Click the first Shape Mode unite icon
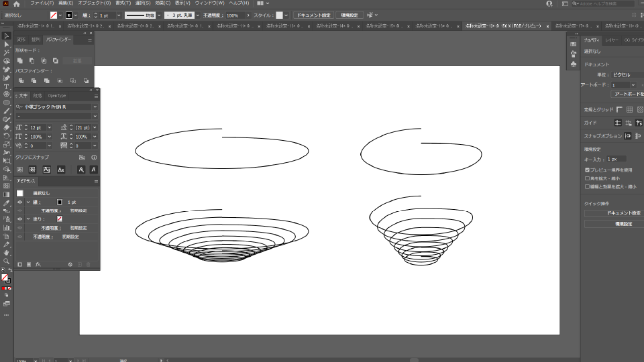 pyautogui.click(x=20, y=61)
